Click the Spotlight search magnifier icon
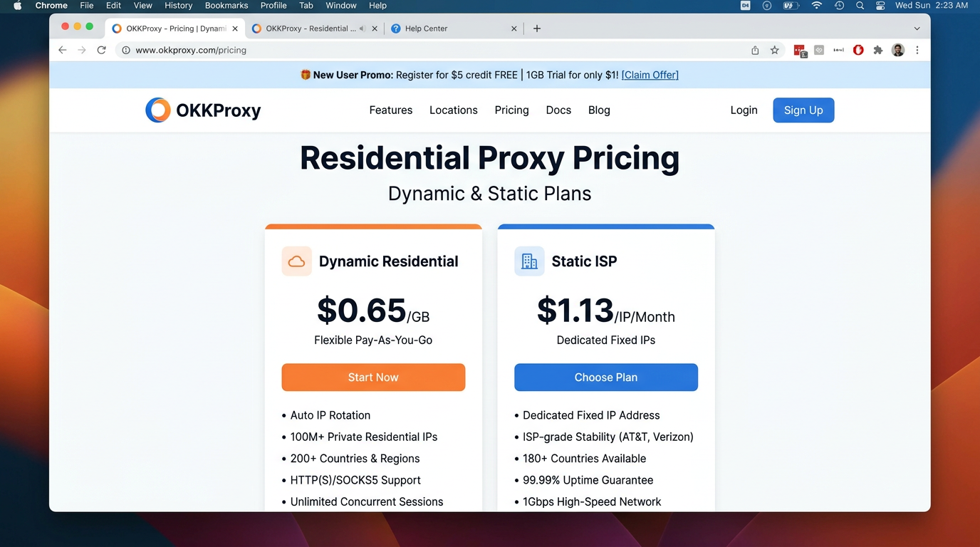 coord(860,6)
